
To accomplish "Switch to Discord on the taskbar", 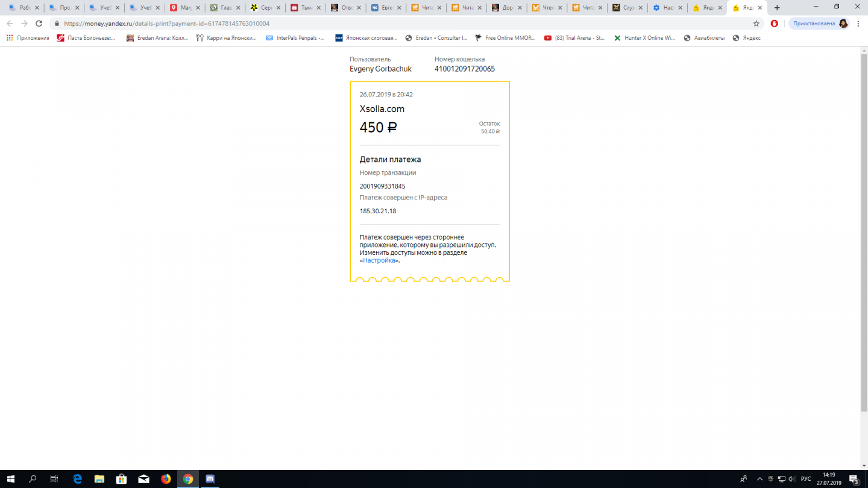I will tap(210, 479).
